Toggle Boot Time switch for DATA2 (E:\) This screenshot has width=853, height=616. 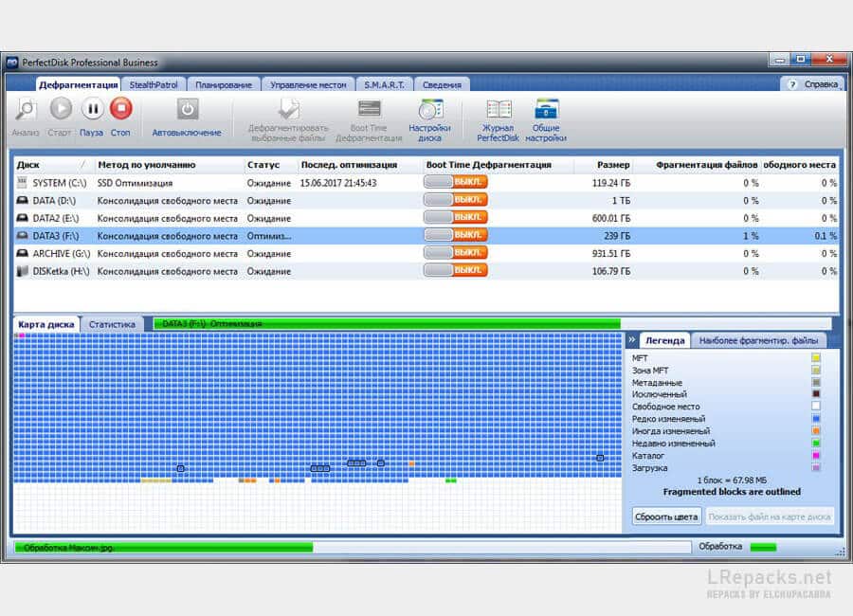(x=455, y=217)
